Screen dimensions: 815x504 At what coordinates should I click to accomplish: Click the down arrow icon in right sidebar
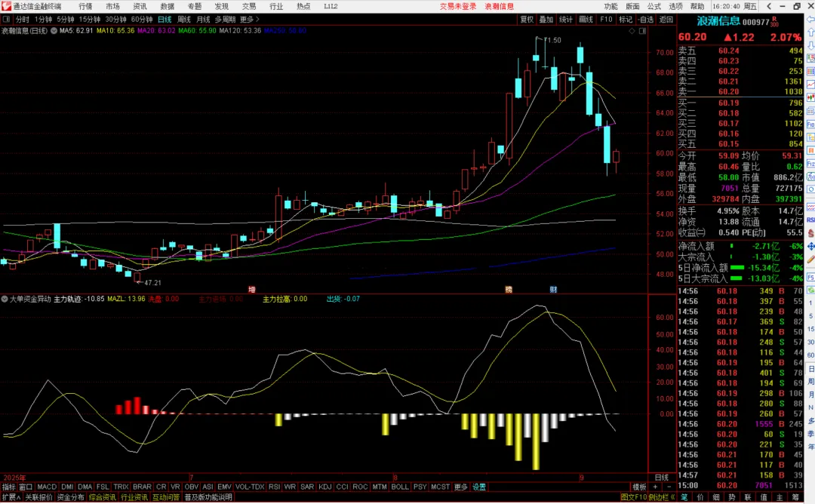click(810, 45)
